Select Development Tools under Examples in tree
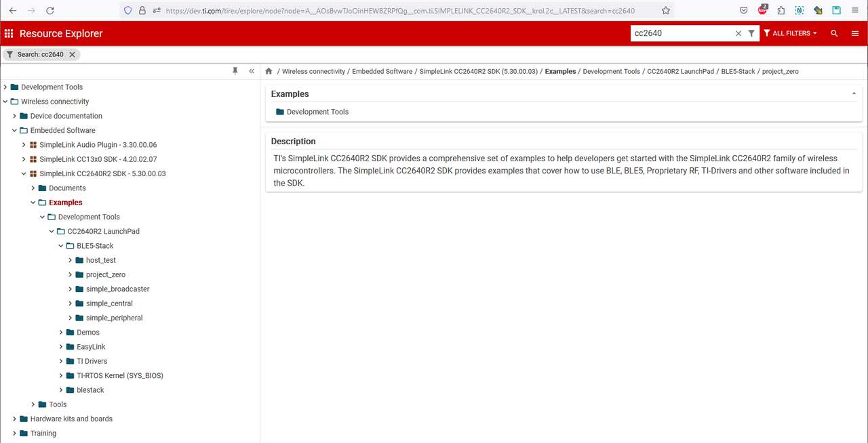The image size is (868, 443). tap(89, 217)
